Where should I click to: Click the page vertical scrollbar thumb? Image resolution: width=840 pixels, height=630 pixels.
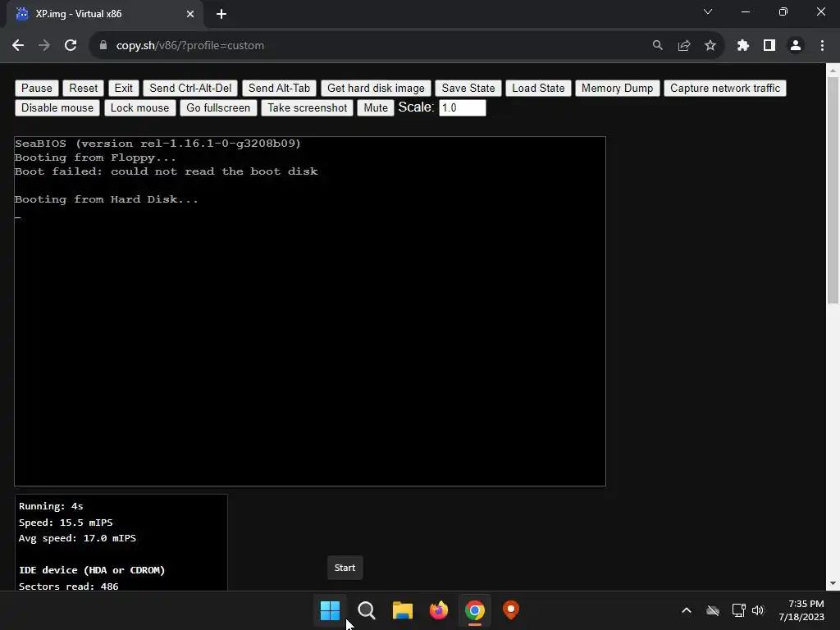(833, 189)
